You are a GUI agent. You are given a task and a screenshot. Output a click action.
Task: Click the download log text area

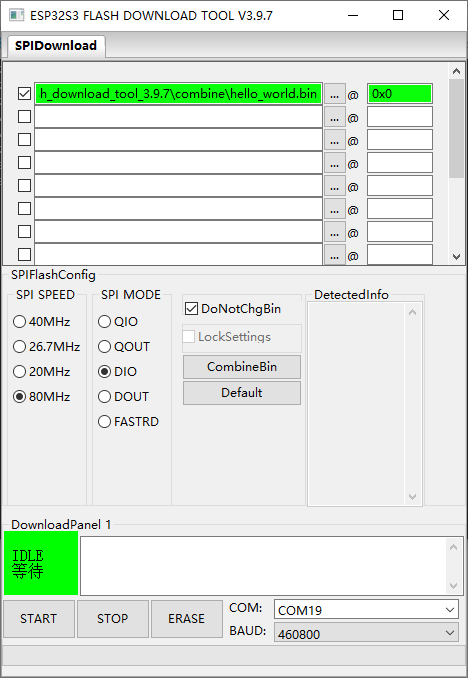[x=263, y=566]
